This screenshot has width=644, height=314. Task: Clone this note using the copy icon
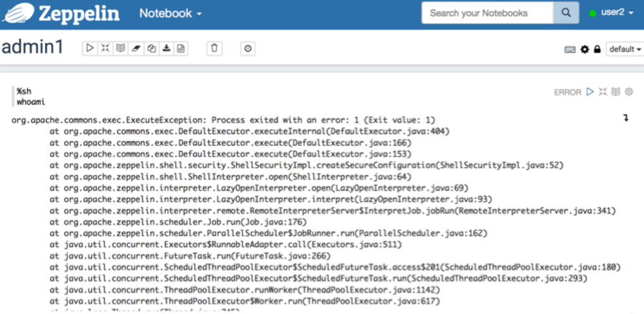click(x=151, y=48)
